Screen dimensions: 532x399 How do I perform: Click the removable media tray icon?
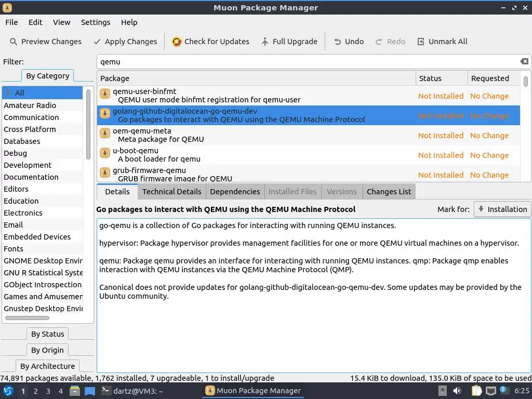pos(442,391)
